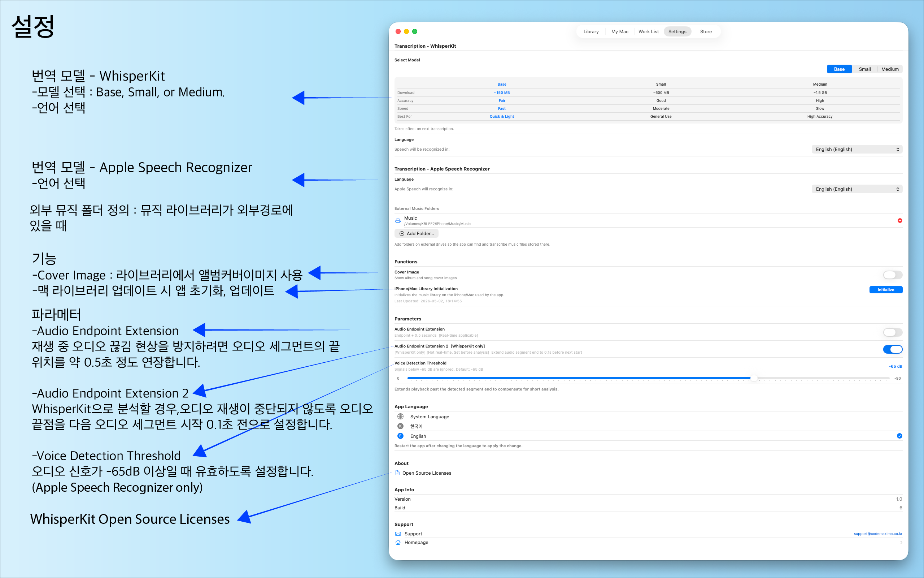Click the Voice Detection Threshold slider track

tap(648, 379)
